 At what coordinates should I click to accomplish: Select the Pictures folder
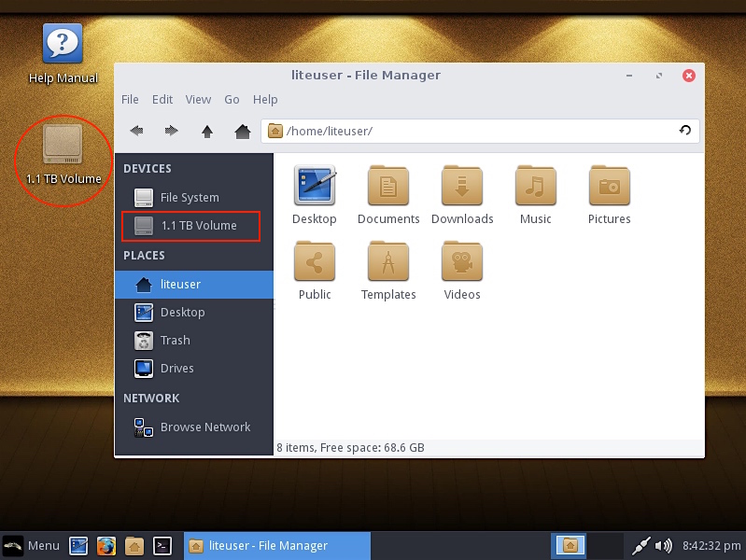(x=610, y=188)
